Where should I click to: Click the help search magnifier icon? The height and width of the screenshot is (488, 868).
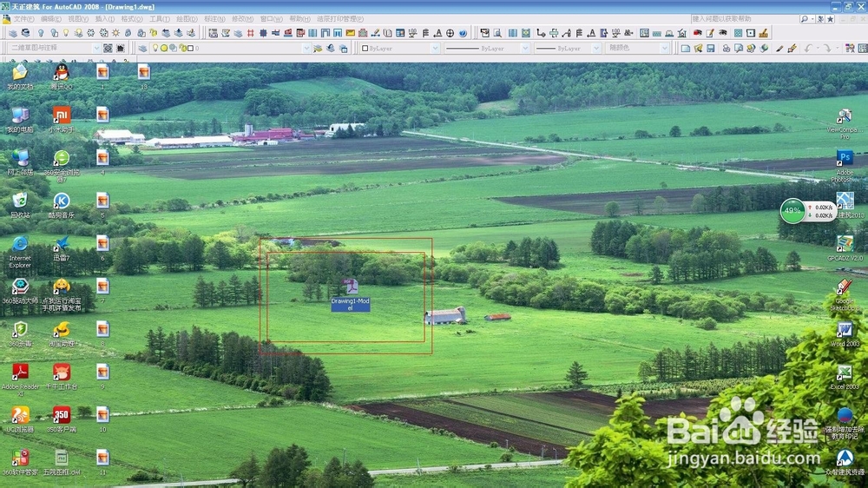[804, 19]
